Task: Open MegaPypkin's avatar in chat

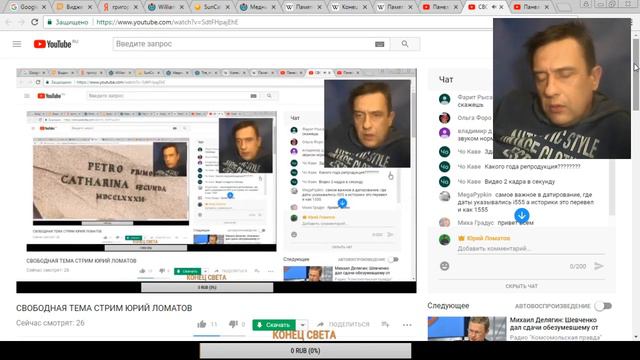Action: point(444,196)
